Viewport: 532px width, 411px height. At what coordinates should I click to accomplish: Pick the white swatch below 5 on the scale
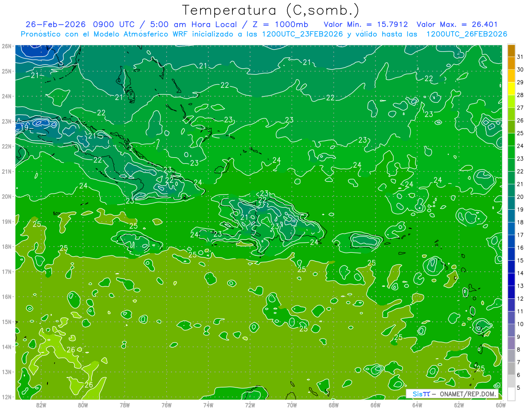pyautogui.click(x=512, y=394)
